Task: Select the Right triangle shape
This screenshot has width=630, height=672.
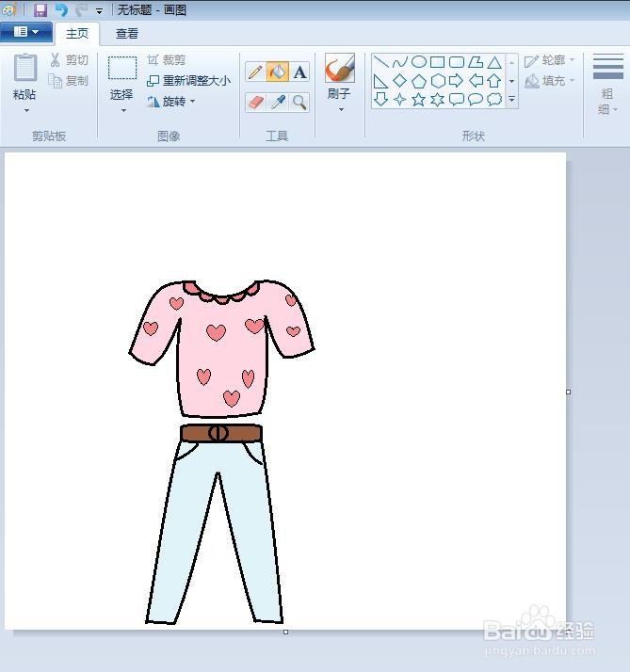Action: (380, 81)
